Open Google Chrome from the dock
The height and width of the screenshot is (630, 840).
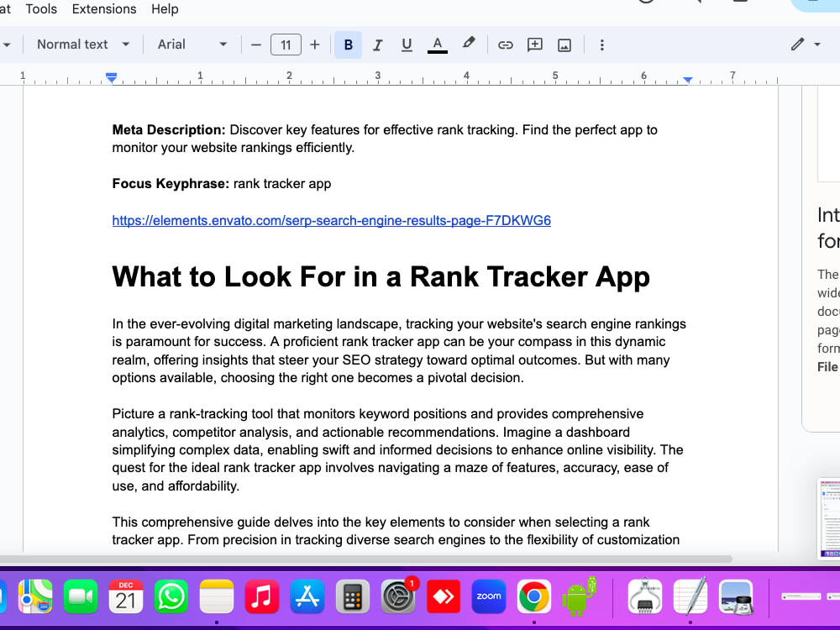(534, 596)
